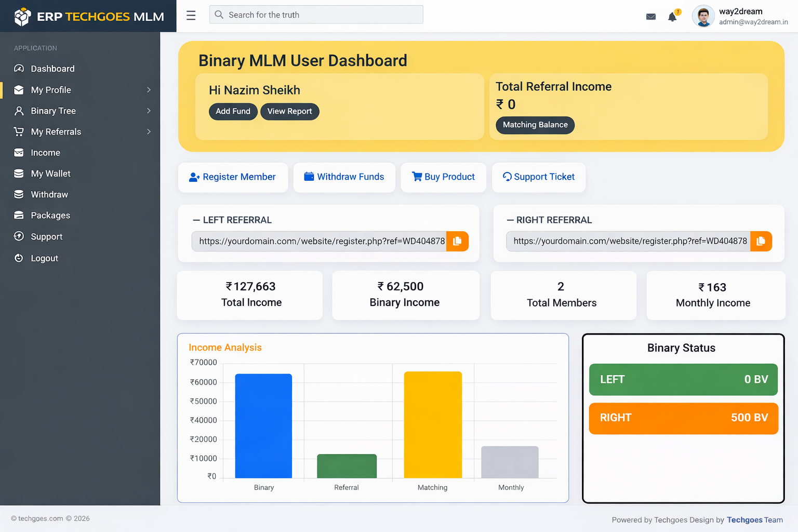798x532 pixels.
Task: Click the Add Fund button
Action: [x=233, y=111]
